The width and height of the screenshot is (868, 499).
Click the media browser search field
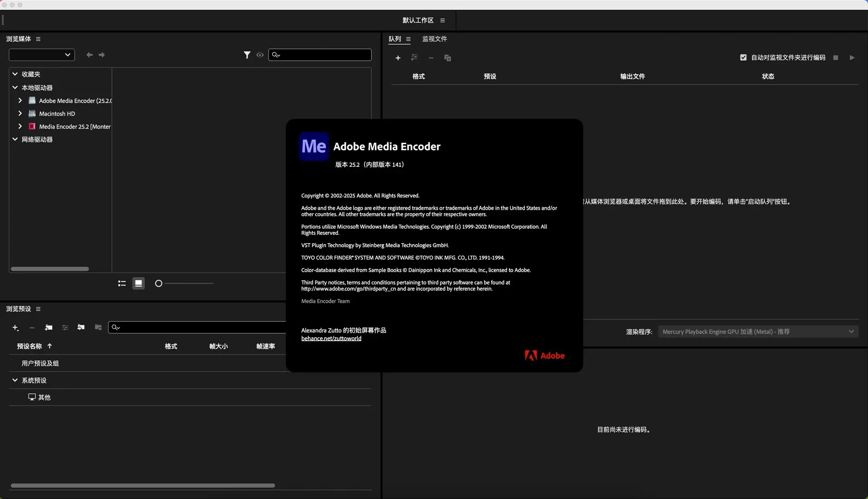coord(320,55)
